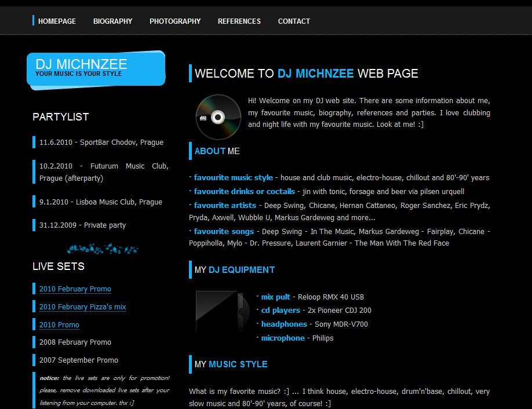Open the PHOTOGRAPHY section
532x409 pixels.
(x=175, y=21)
